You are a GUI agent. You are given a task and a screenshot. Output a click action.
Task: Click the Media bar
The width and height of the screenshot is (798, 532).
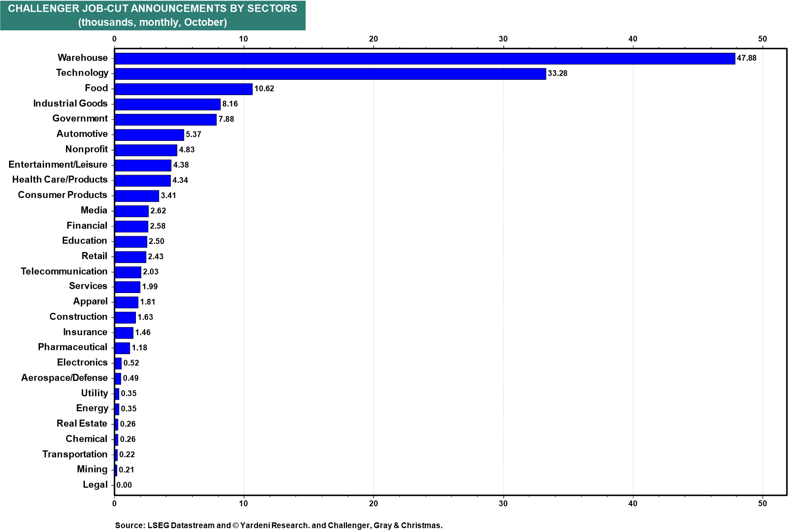(x=131, y=211)
